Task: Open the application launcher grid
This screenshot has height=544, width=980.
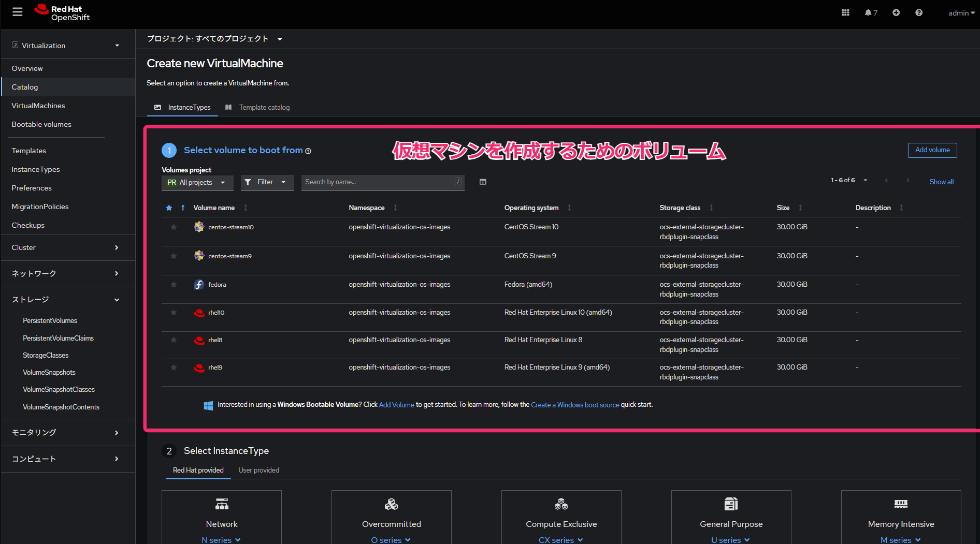Action: pos(845,13)
